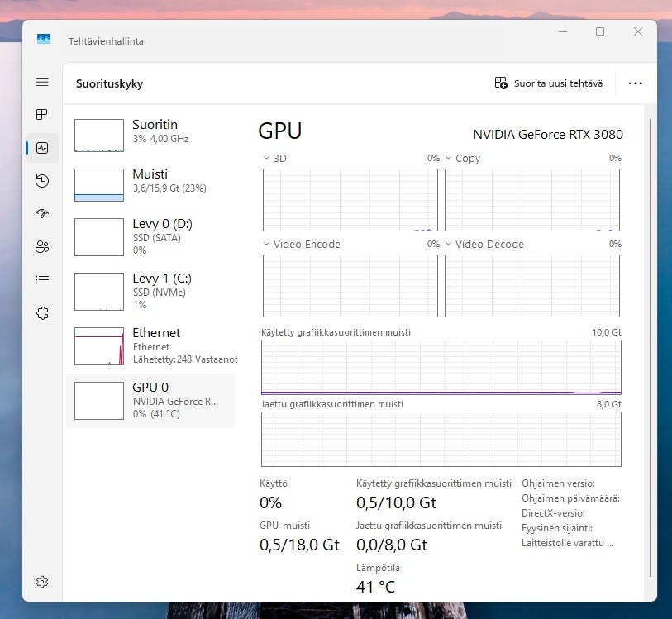
Task: Click Suorita uusi tehtävä button
Action: pos(549,83)
